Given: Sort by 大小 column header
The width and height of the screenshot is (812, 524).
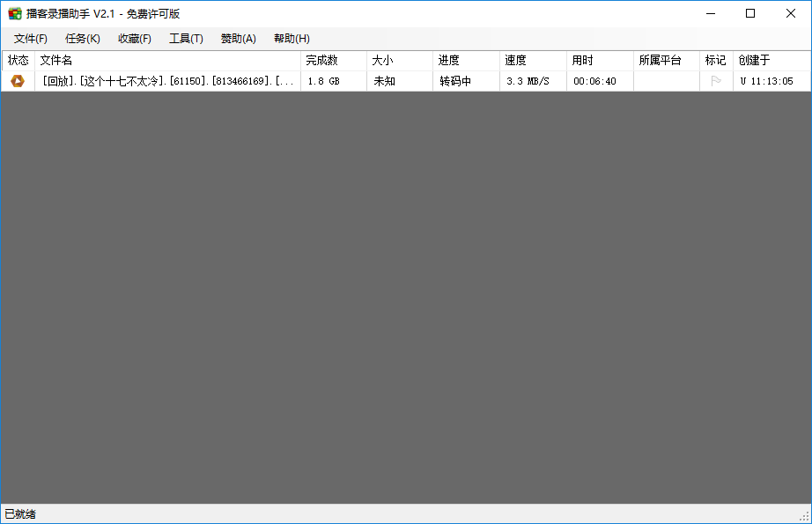Looking at the screenshot, I should point(400,61).
